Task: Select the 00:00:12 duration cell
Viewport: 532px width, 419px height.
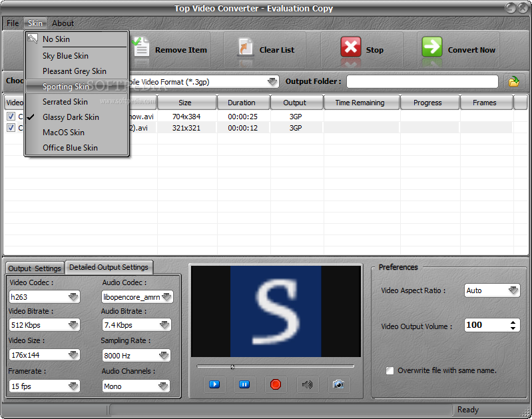Action: (242, 128)
